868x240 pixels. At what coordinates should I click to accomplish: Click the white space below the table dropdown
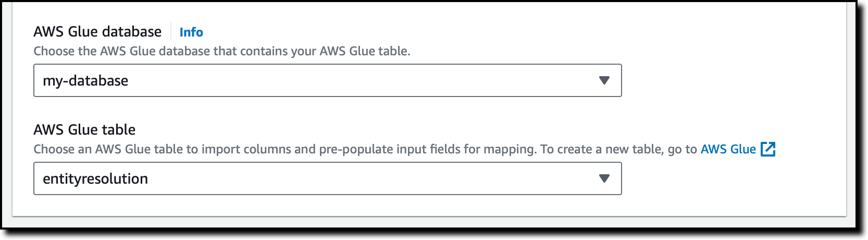tap(327, 206)
